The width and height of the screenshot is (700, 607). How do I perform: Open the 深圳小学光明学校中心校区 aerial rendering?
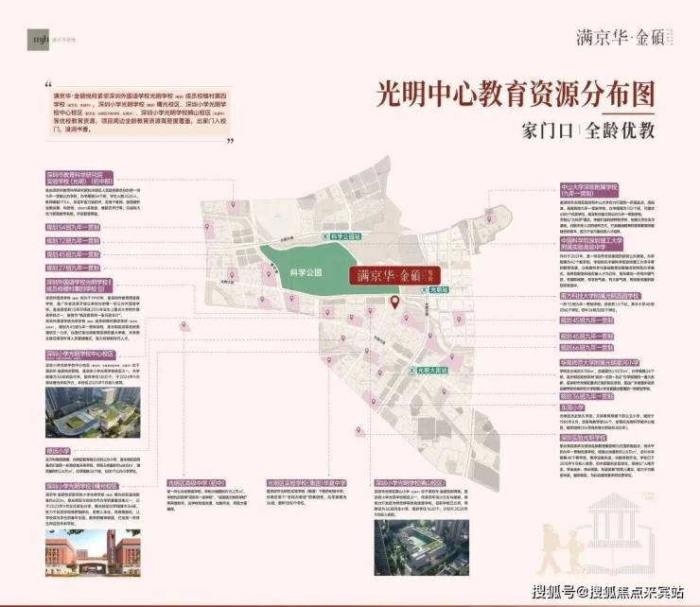click(93, 412)
